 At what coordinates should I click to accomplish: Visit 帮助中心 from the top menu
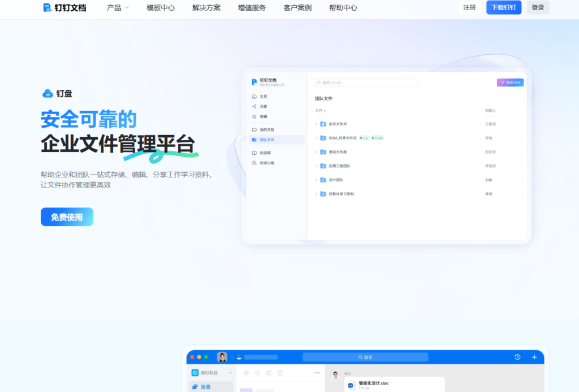point(343,8)
